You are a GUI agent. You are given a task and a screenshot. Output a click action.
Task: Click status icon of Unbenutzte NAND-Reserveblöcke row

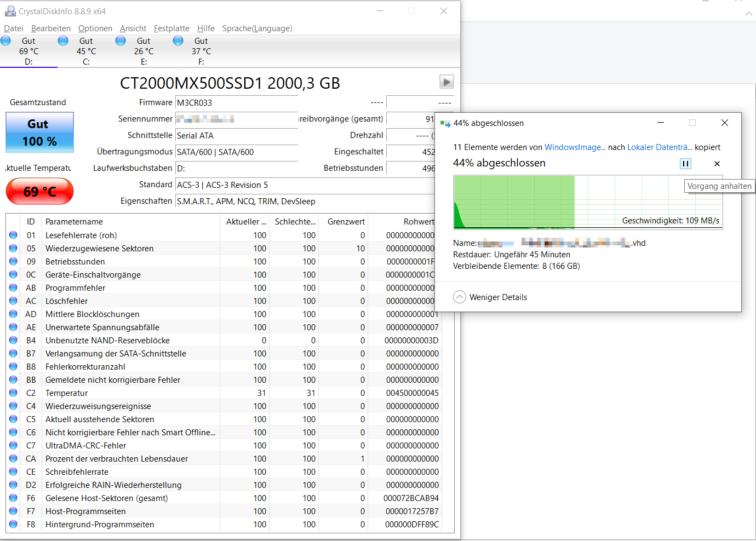(13, 340)
